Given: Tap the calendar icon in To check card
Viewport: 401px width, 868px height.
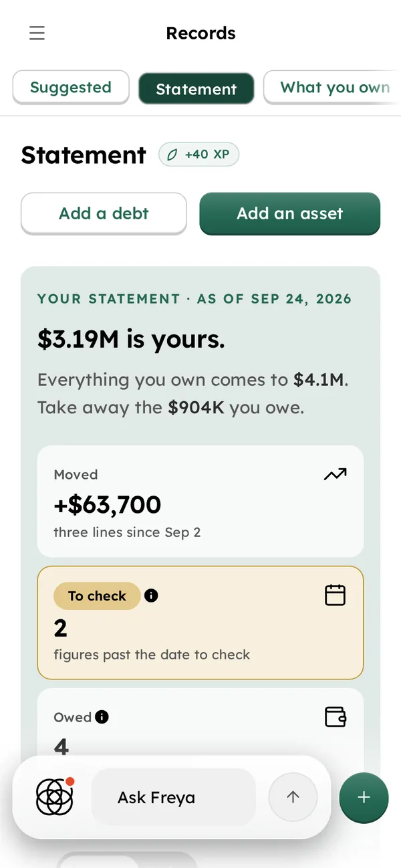Looking at the screenshot, I should pos(335,595).
